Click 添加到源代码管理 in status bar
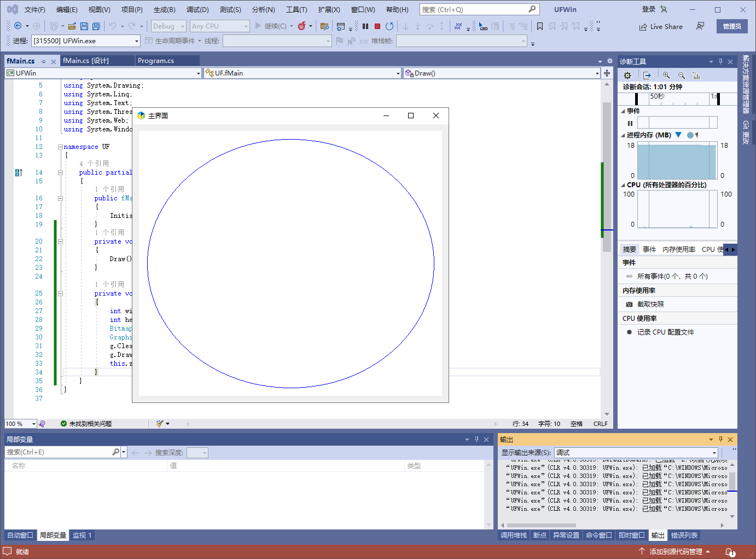The height and width of the screenshot is (559, 756). point(676,551)
